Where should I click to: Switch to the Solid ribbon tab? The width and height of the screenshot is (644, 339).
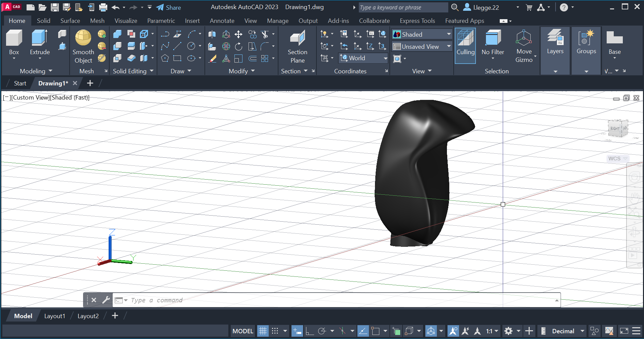click(43, 21)
